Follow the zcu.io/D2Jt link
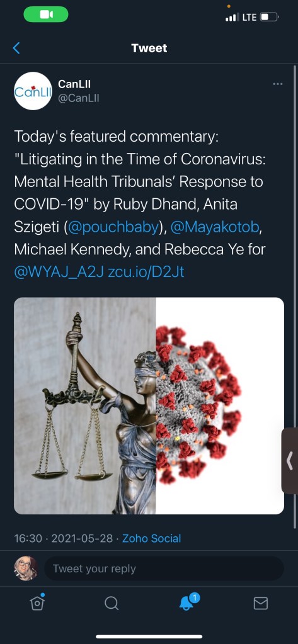Screen dimensions: 298x644 pyautogui.click(x=146, y=273)
